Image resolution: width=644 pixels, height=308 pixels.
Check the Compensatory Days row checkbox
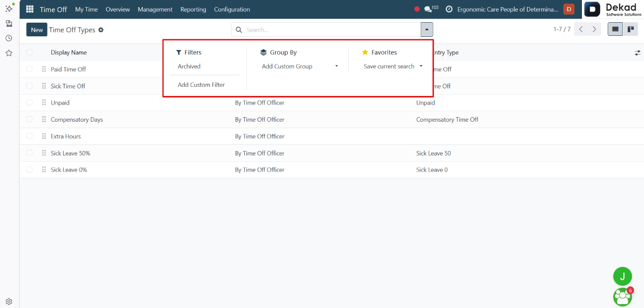pyautogui.click(x=29, y=120)
